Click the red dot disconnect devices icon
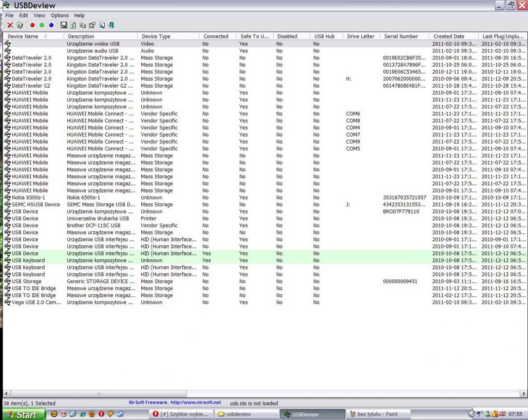The height and width of the screenshot is (420, 528). [32, 26]
